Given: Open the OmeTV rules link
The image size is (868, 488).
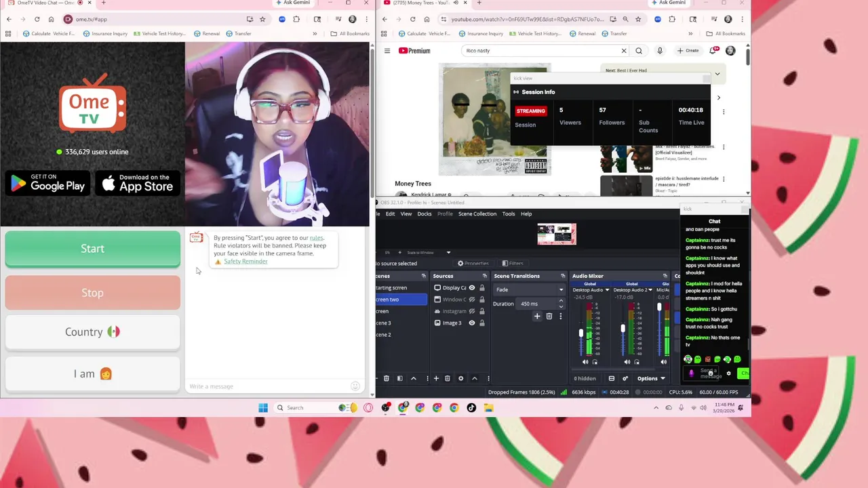Looking at the screenshot, I should pos(316,238).
